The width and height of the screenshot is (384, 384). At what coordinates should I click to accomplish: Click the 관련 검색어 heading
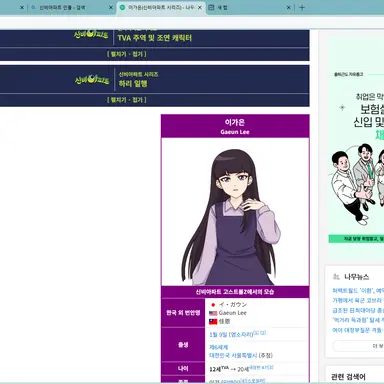click(348, 377)
